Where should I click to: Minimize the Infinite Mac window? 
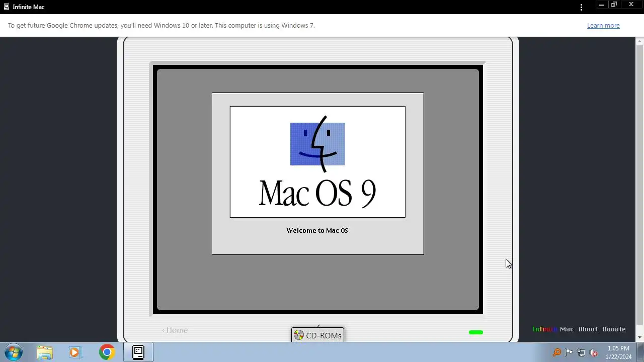601,5
